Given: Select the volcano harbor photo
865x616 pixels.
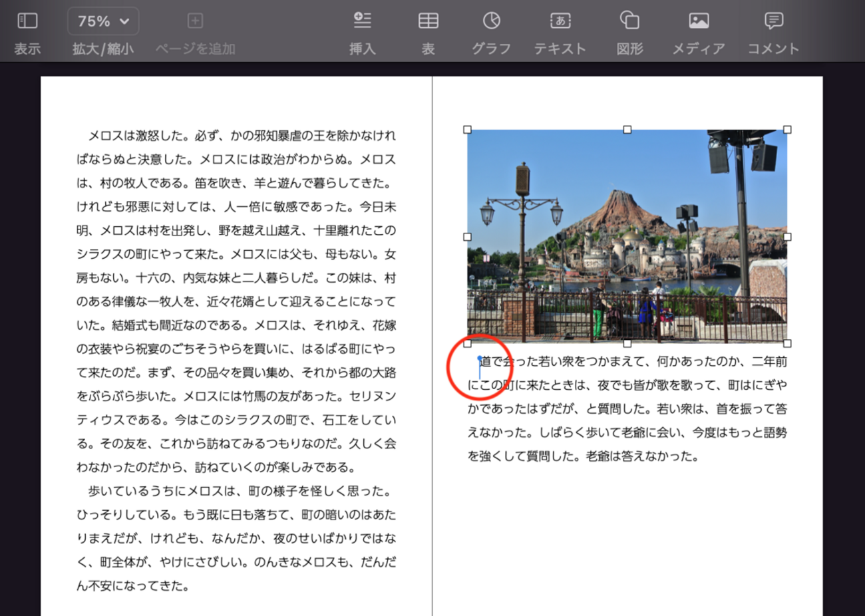Looking at the screenshot, I should [627, 236].
